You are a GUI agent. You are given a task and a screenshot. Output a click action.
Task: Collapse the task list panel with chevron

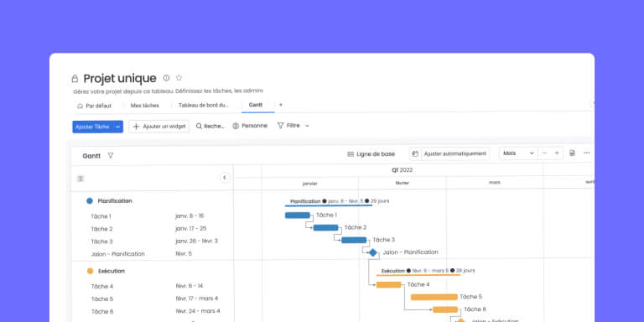(225, 178)
